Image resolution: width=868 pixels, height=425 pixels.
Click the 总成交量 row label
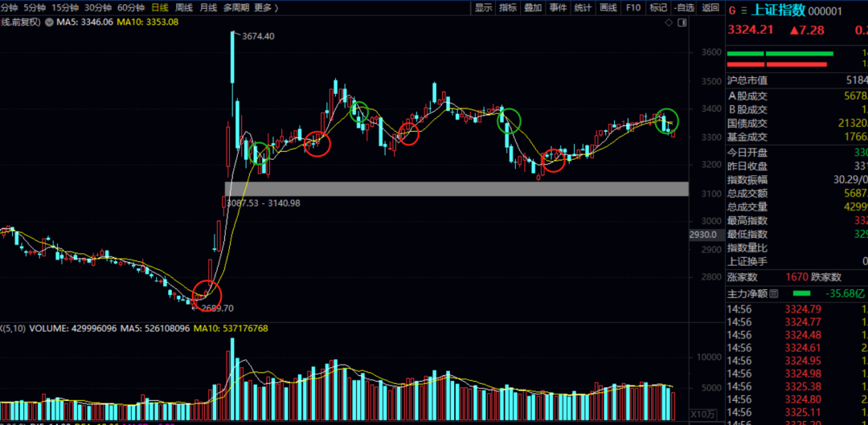click(747, 207)
